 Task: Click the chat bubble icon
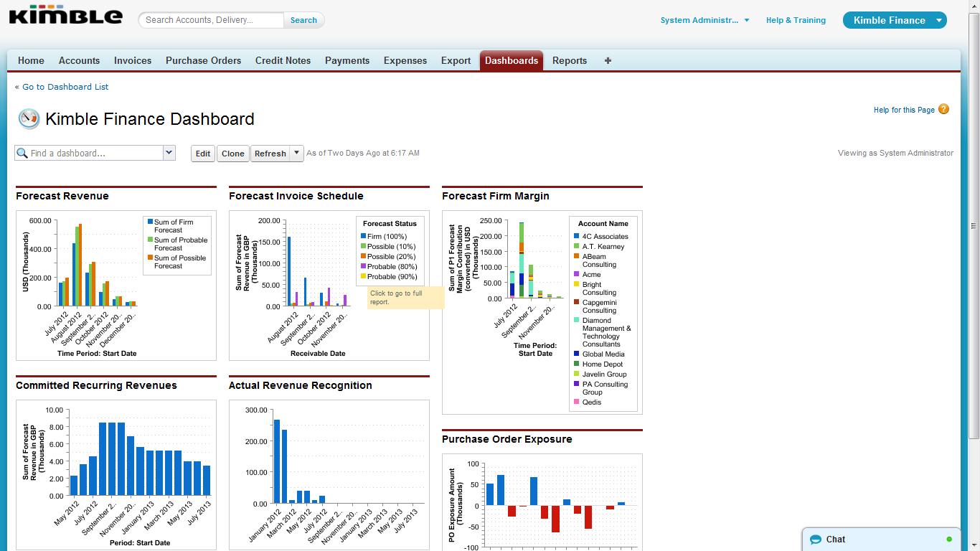click(815, 540)
